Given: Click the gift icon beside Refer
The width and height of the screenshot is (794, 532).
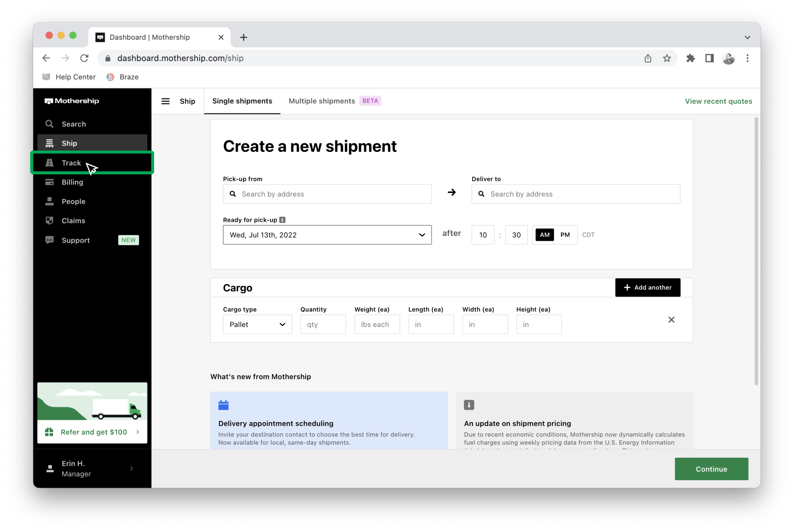Looking at the screenshot, I should coord(49,432).
